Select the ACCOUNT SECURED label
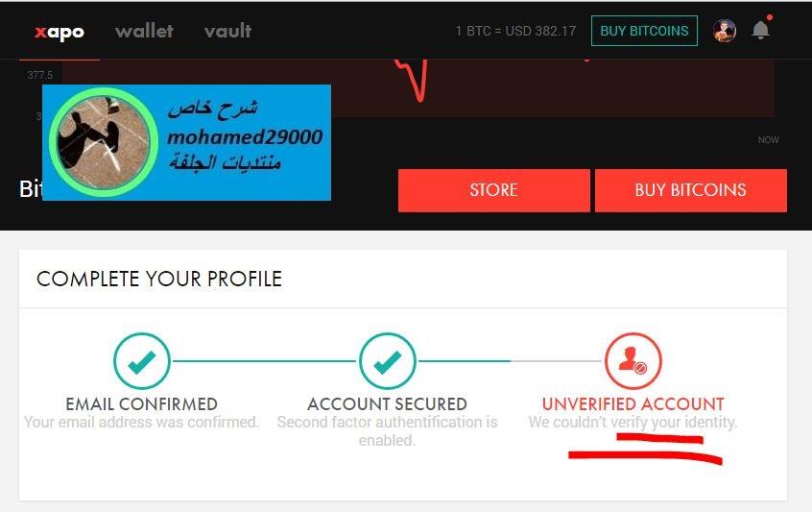Viewport: 812px width, 512px height. (x=388, y=403)
